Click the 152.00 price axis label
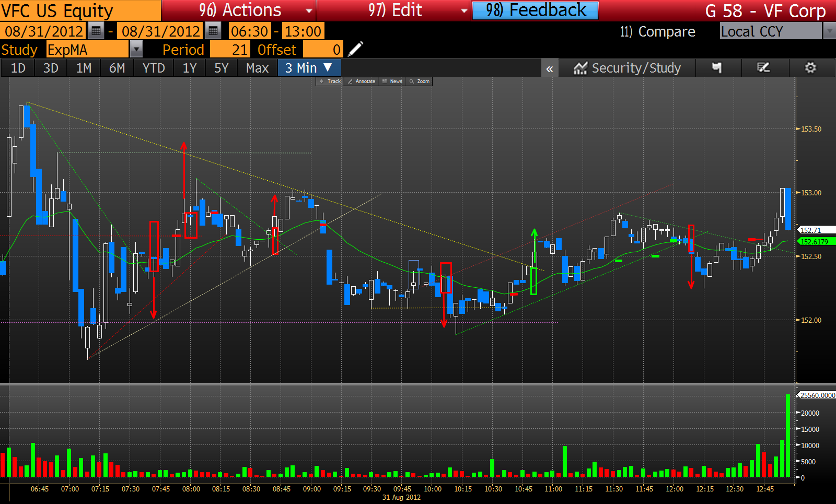Viewport: 836px width, 504px height. (811, 320)
